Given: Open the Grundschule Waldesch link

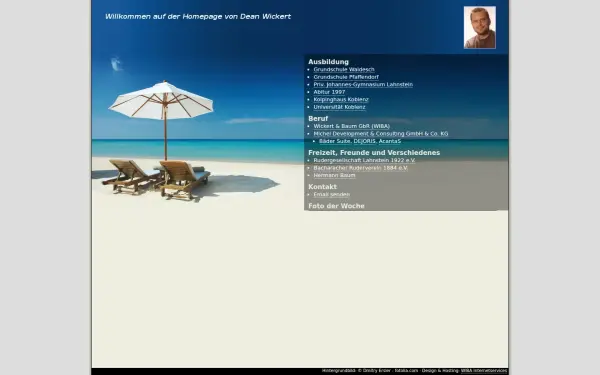Looking at the screenshot, I should 344,70.
